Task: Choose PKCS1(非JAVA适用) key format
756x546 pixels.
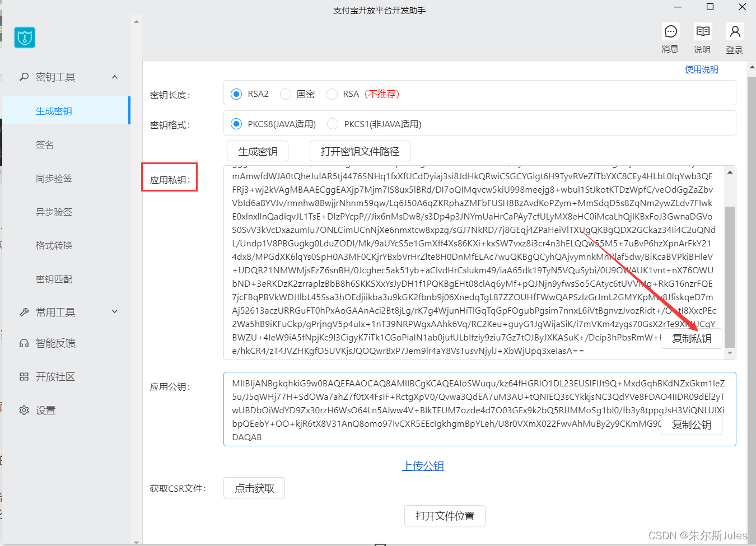Action: tap(333, 124)
